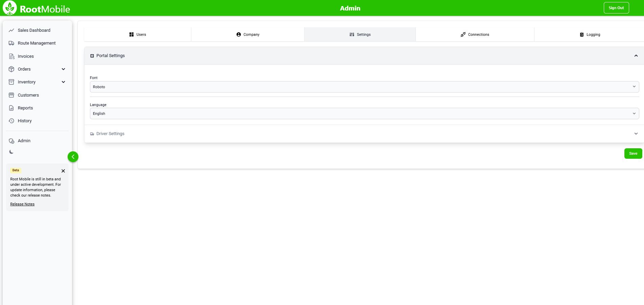Screen dimensions: 644x305
Task: Toggle dark mode with the moon icon
Action: tap(11, 152)
